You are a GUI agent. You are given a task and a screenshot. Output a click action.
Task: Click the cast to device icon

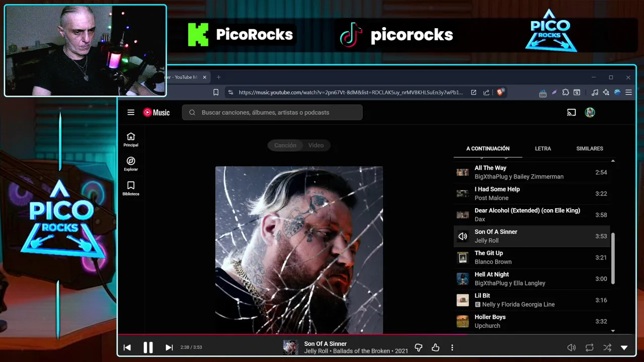tap(571, 113)
